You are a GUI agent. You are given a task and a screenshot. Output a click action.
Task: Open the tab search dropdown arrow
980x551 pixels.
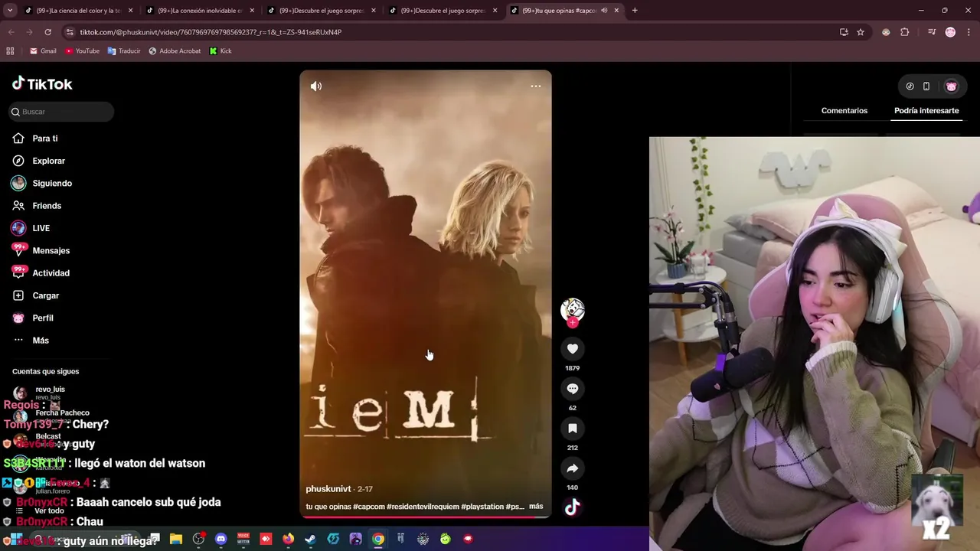(10, 11)
